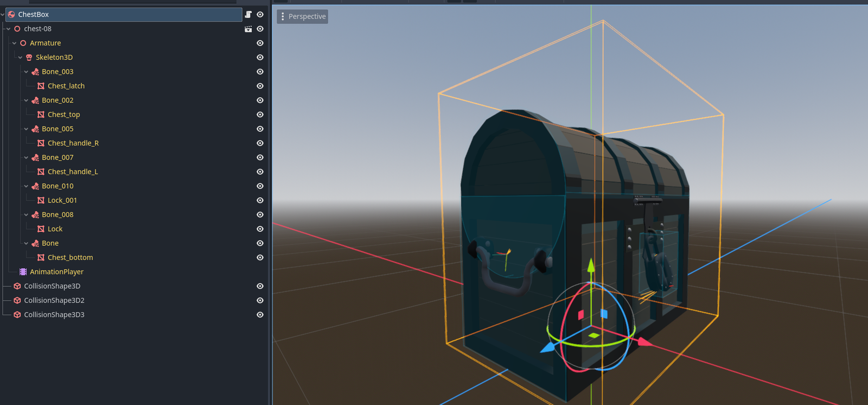Collapse the chest-08 node tree
The image size is (868, 405).
(9, 29)
